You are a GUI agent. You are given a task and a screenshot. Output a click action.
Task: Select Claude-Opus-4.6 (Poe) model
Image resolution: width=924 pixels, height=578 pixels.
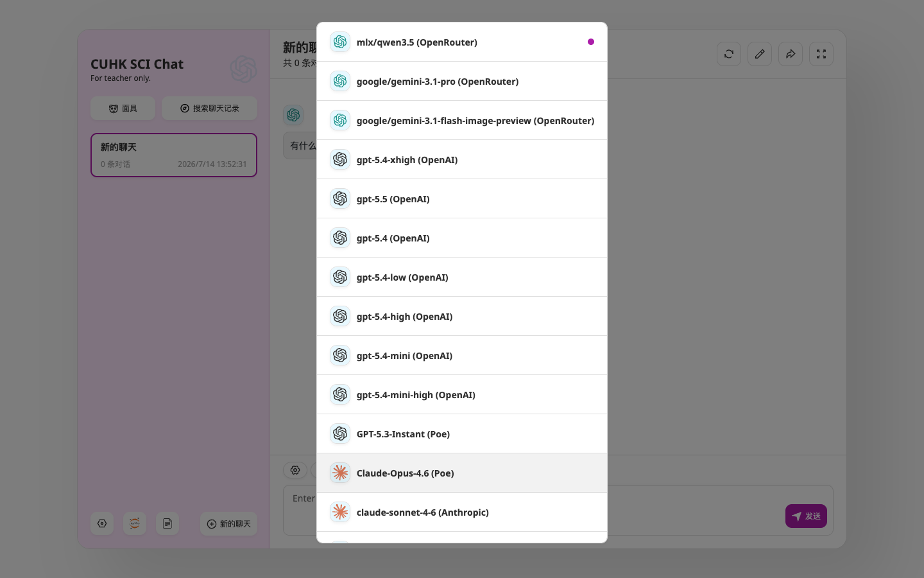click(462, 473)
